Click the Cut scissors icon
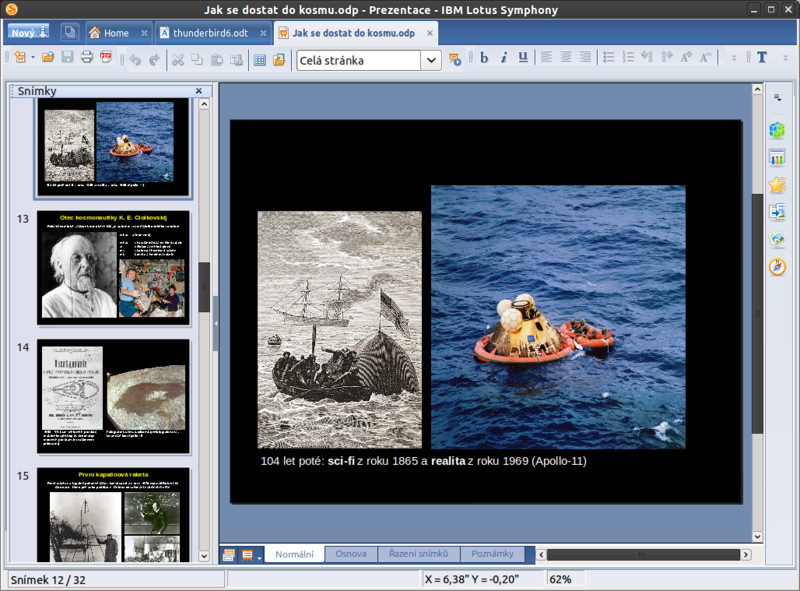Screen dimensions: 800x591 (178, 60)
